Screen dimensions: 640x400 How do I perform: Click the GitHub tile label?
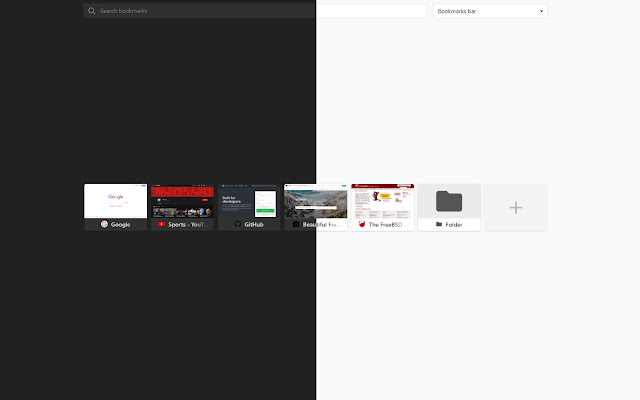254,224
